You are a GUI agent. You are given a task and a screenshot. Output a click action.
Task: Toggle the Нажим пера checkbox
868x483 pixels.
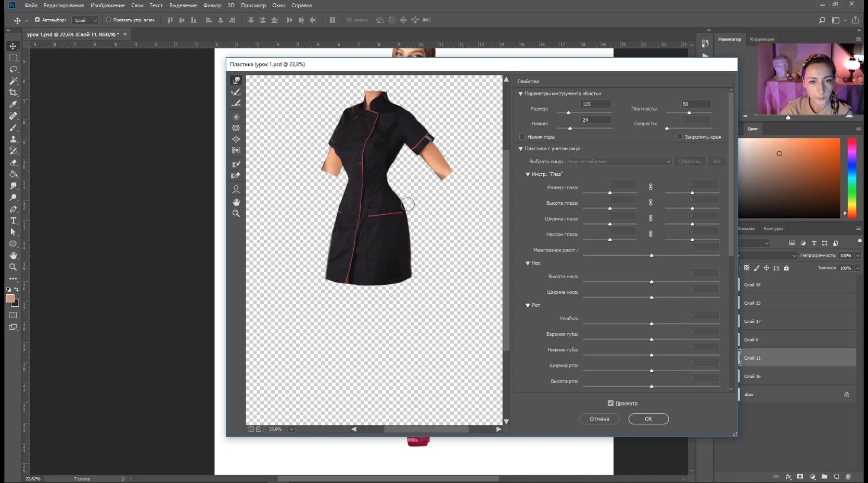click(522, 137)
